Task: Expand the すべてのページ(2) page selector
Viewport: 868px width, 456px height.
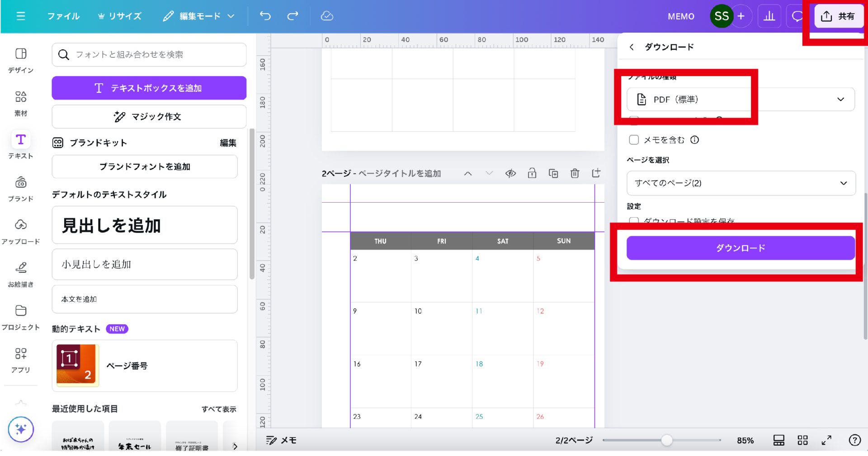Action: coord(741,183)
